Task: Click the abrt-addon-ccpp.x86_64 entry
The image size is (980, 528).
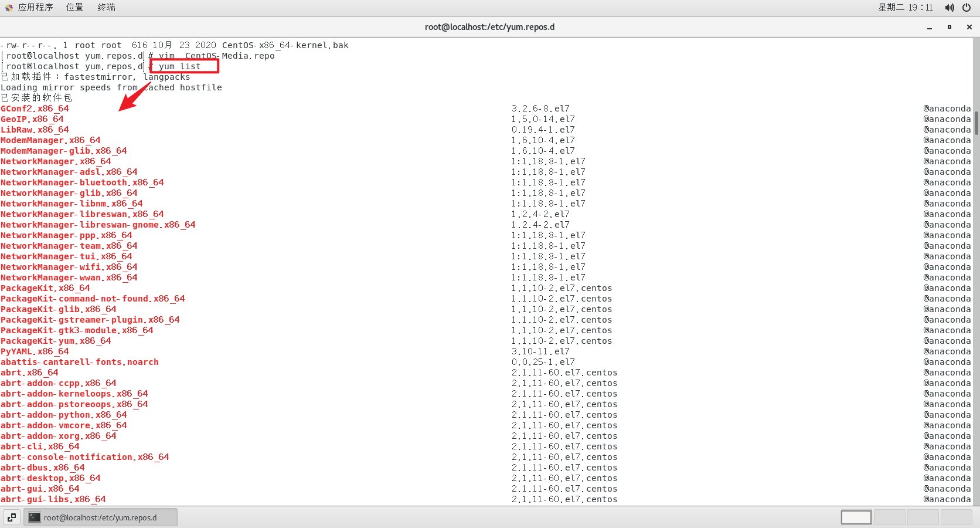Action: pos(59,383)
